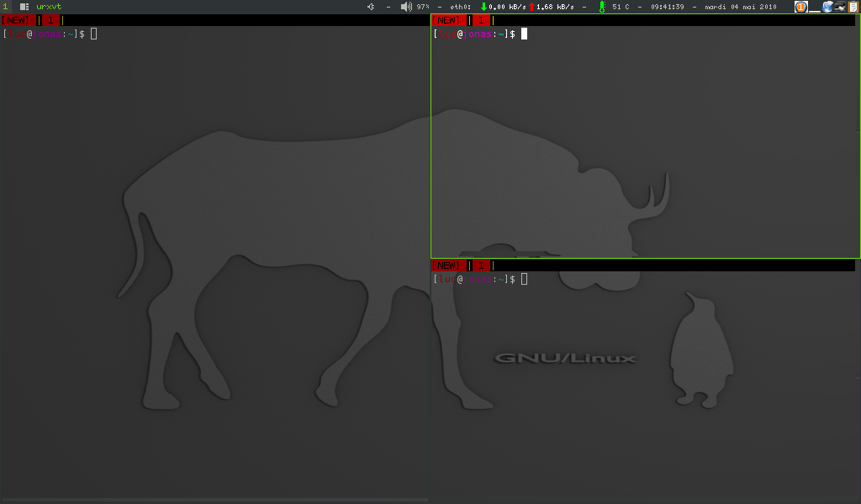Click [NEW] tab button in left terminal
This screenshot has height=504, width=861.
[x=17, y=20]
